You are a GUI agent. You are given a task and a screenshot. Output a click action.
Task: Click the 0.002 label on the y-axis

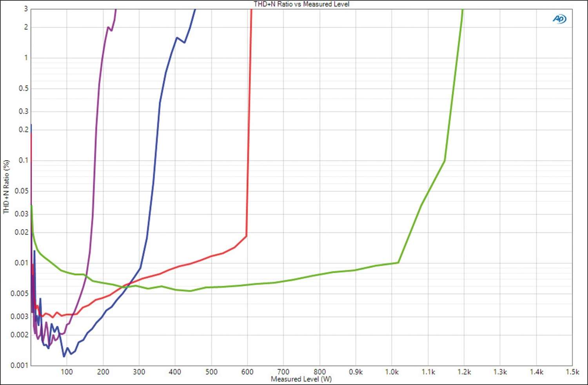pos(20,334)
